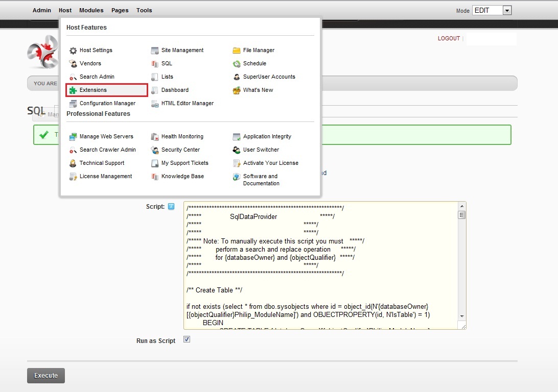The width and height of the screenshot is (558, 392).
Task: Uncheck the Run as Script checkbox
Action: click(187, 338)
